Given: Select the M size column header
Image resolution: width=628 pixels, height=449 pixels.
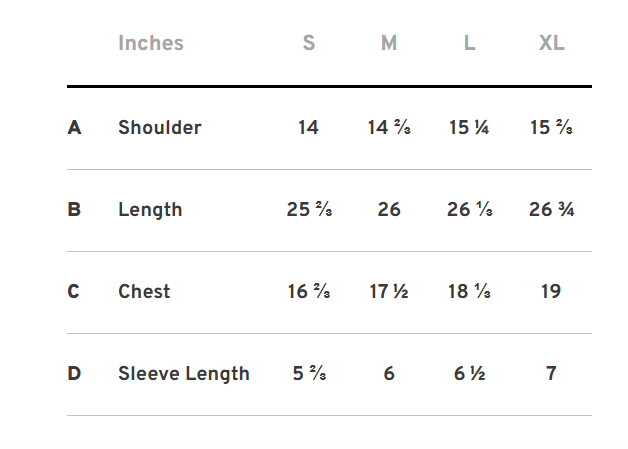Looking at the screenshot, I should [389, 43].
